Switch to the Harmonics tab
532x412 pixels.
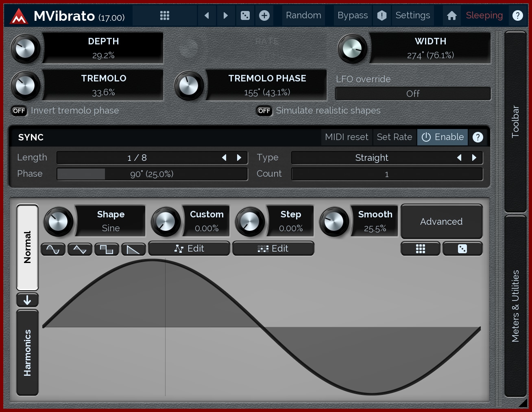(27, 353)
